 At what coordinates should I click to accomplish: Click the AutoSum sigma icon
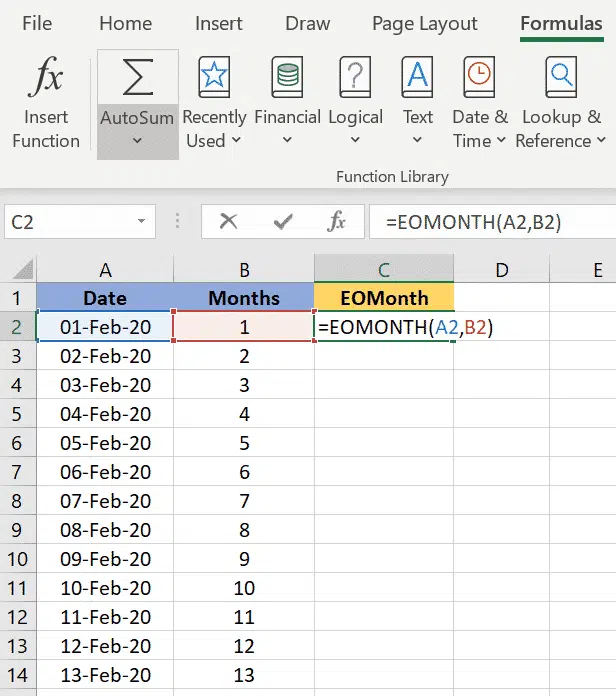click(x=138, y=77)
